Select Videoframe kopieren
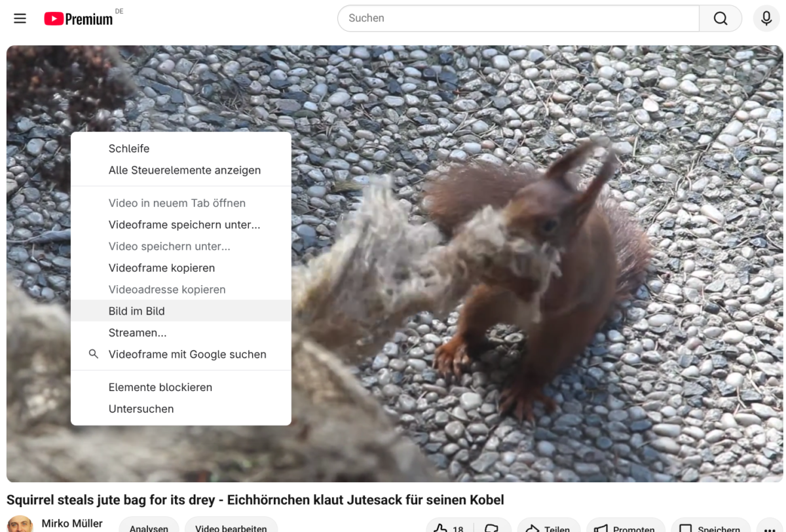786x532 pixels. click(x=181, y=268)
